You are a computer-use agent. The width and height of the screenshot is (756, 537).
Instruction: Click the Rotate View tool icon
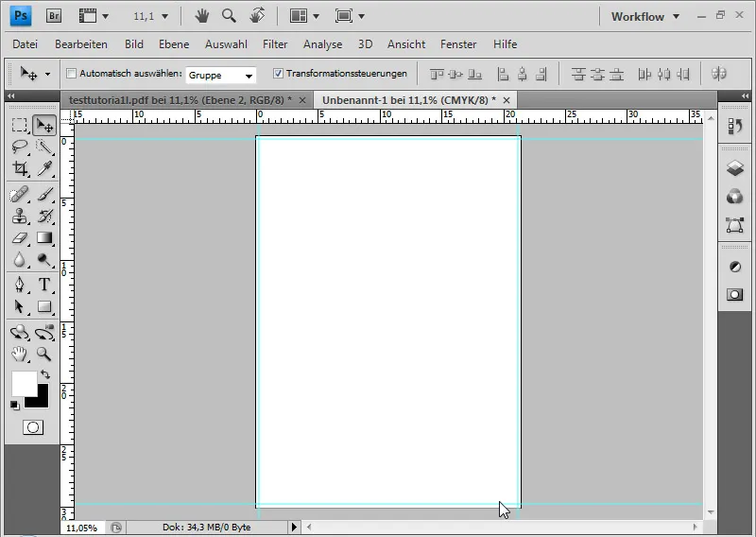tap(257, 16)
